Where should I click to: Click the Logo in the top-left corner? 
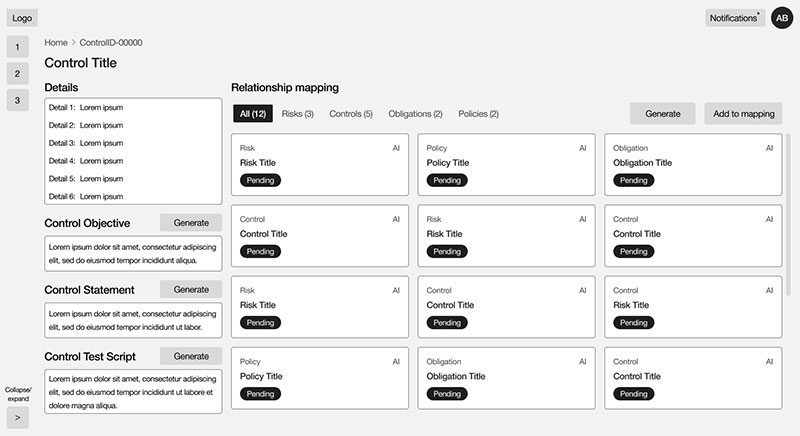[x=22, y=18]
